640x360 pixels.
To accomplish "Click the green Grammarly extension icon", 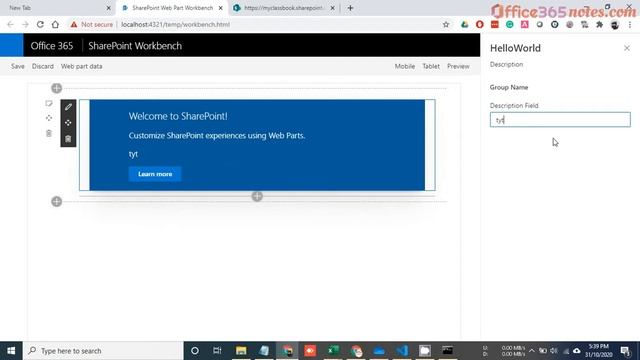I will [x=509, y=24].
